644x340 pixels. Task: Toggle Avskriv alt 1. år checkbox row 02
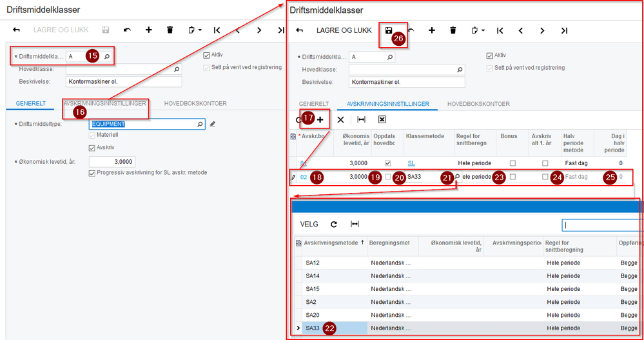coord(545,177)
